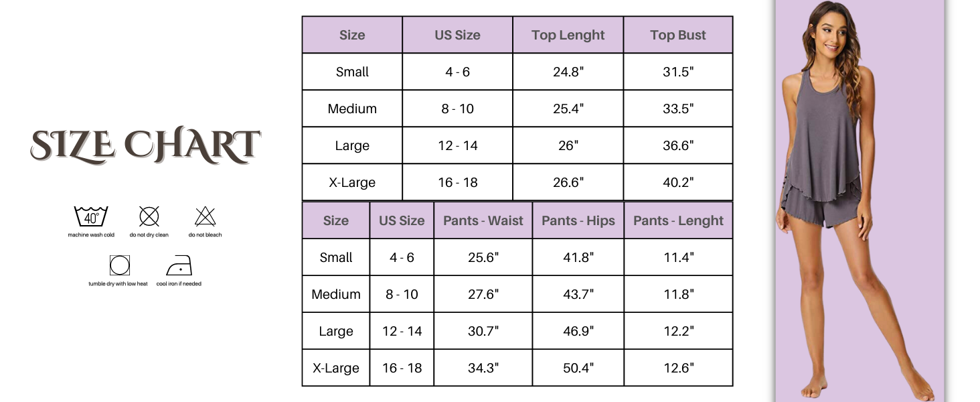Screen dimensions: 980x402
Task: Click the lavender Size header of pants table
Action: coord(335,220)
